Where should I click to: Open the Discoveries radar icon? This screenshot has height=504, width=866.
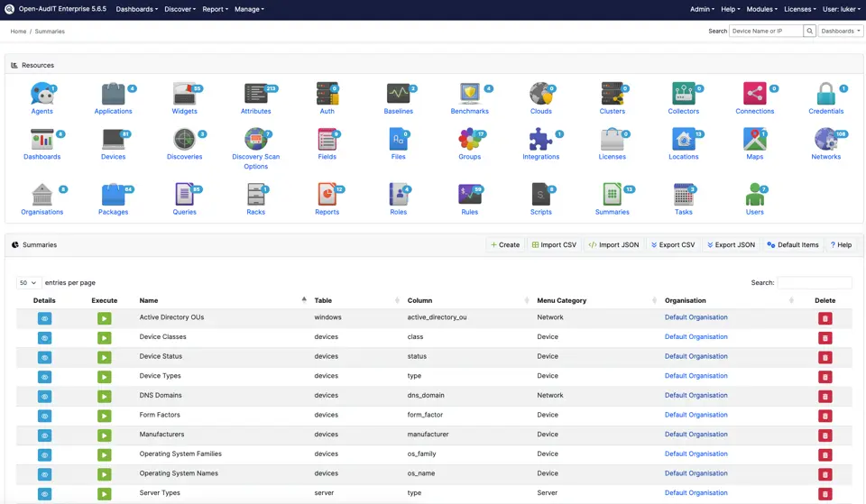point(184,139)
